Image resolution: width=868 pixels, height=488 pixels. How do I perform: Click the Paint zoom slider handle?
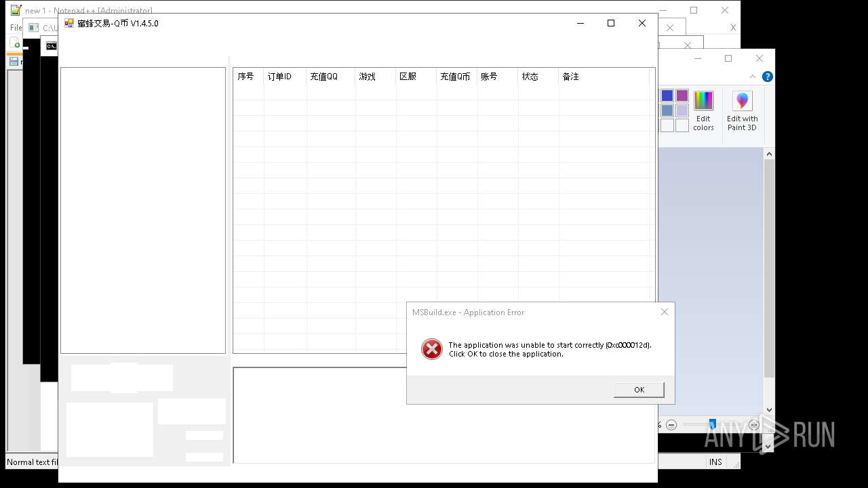[712, 424]
